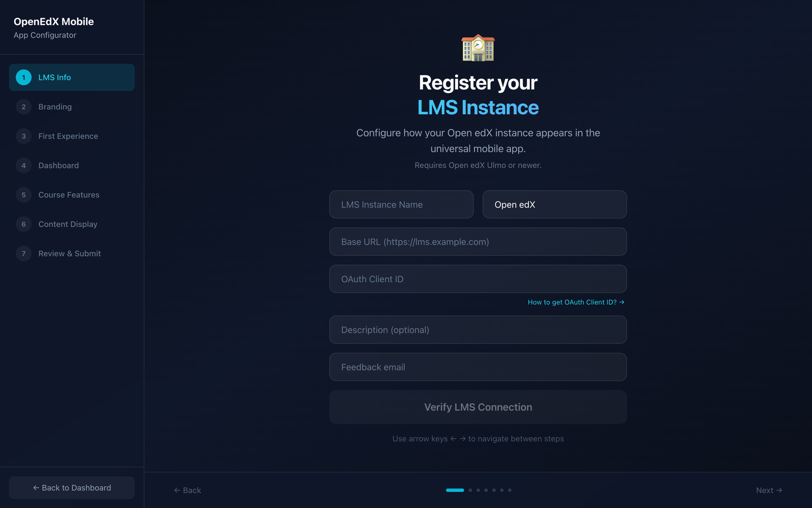Select step 1 number badge for LMS Info
The image size is (812, 508).
point(23,77)
